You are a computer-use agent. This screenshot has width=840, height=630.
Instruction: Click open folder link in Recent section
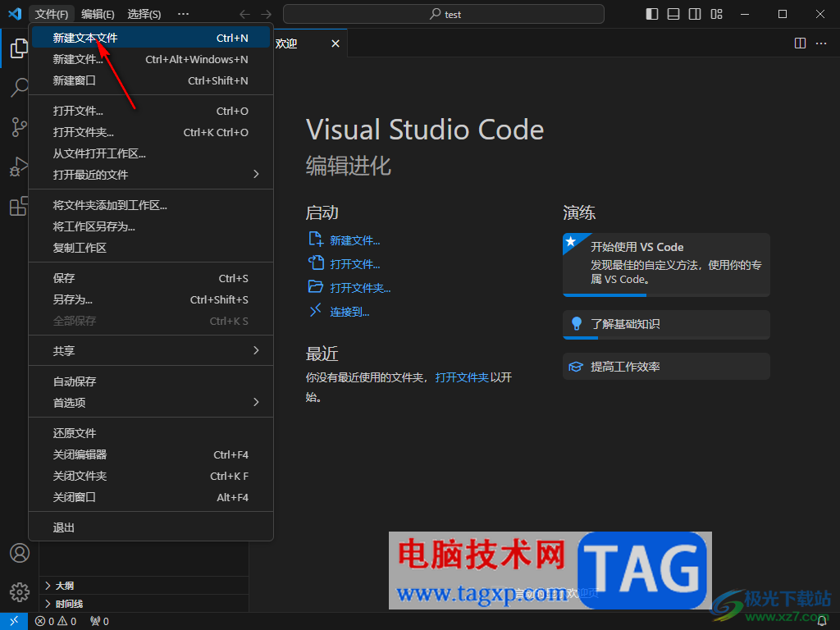[x=462, y=377]
